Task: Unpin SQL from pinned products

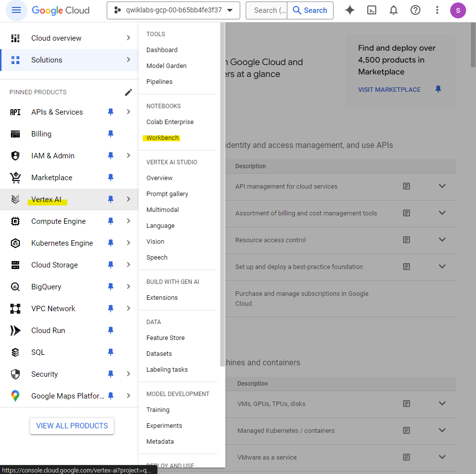Action: [x=111, y=352]
